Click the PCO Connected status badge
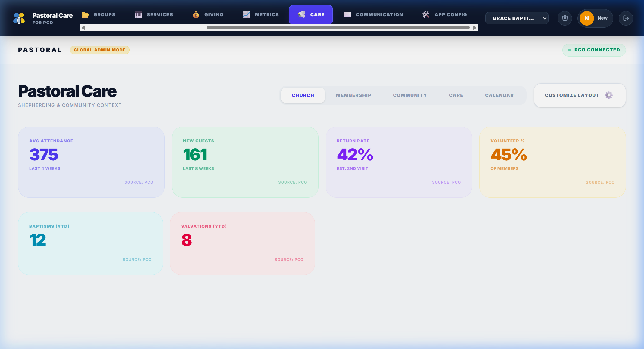Viewport: 644px width, 349px height. tap(594, 50)
